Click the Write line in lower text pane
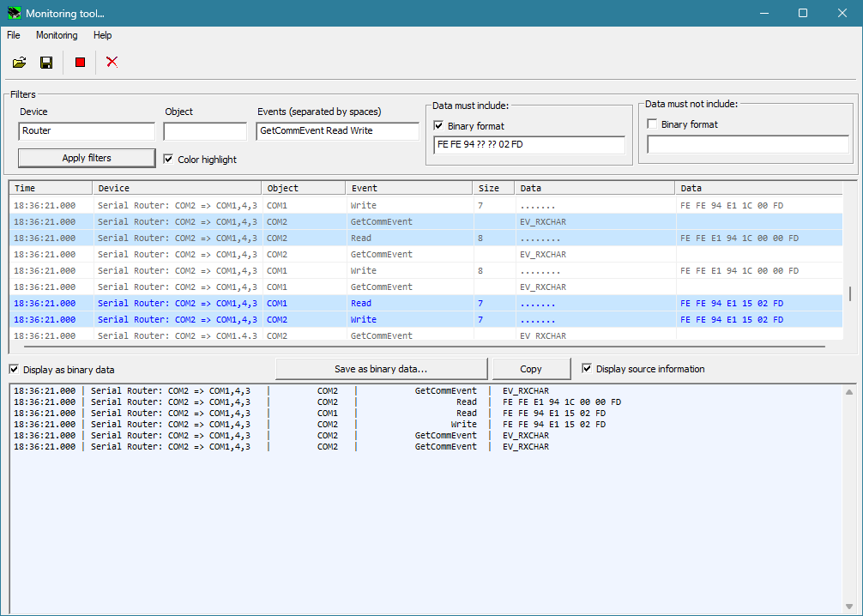863x616 pixels. [310, 425]
